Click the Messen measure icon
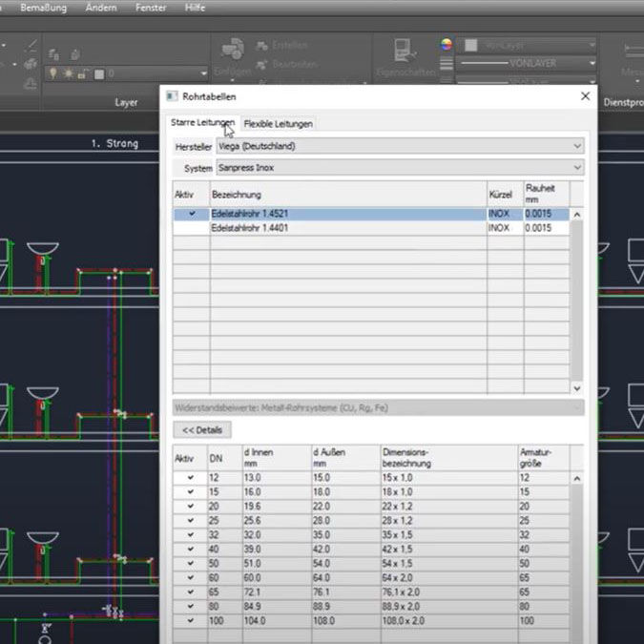This screenshot has width=644, height=644. [x=633, y=51]
